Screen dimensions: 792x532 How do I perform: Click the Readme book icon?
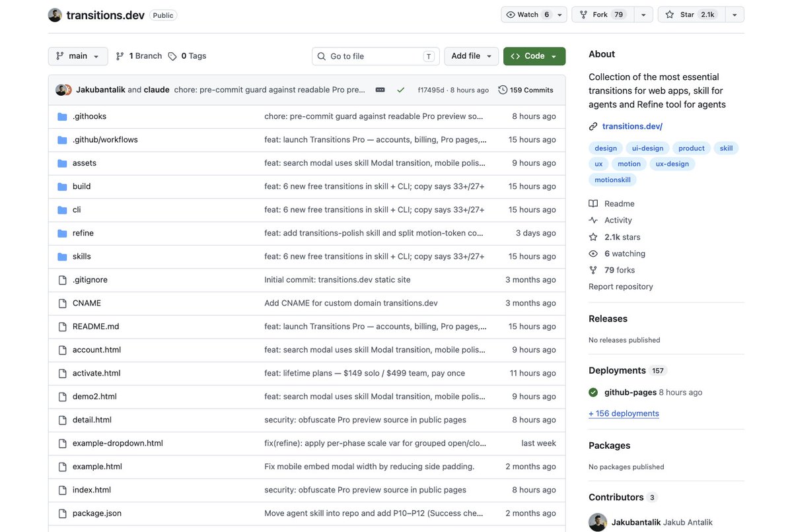click(x=593, y=203)
